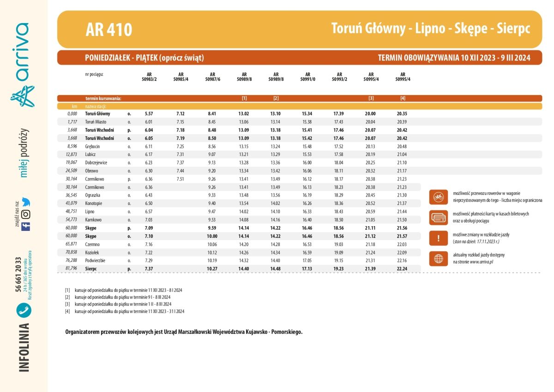The height and width of the screenshot is (392, 554).
Task: Click the 'termin kursowania:' row label
Action: (x=103, y=98)
